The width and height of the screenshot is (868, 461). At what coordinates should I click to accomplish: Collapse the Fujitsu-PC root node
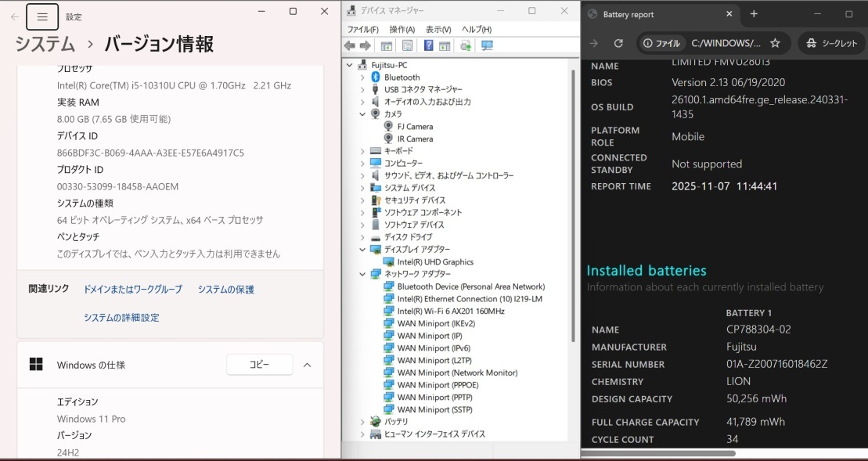(x=349, y=65)
